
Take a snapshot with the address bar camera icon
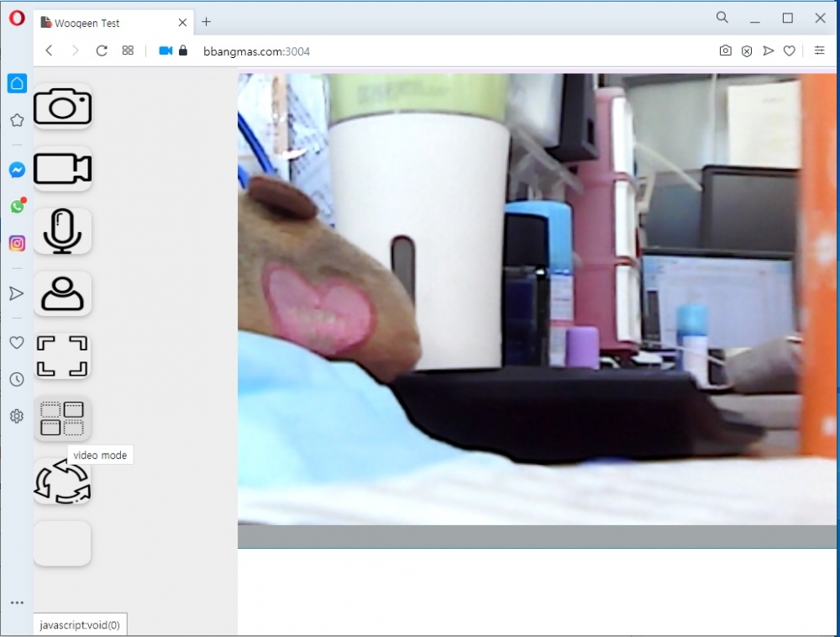point(726,51)
